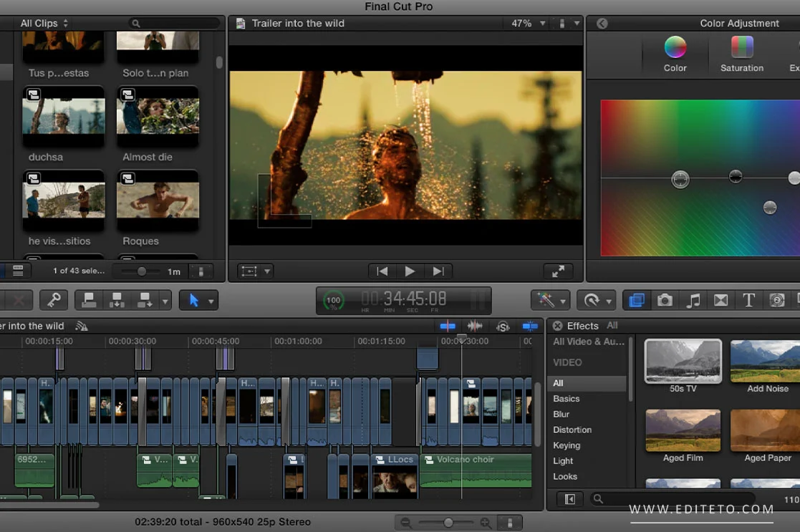This screenshot has height=532, width=800.
Task: Click the Append clip to storyline button
Action: pos(145,300)
